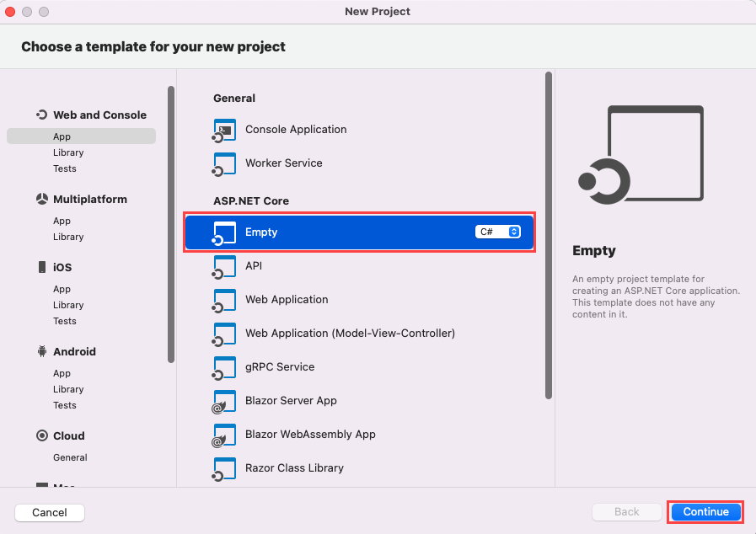This screenshot has height=534, width=756.
Task: Click the category sidebar scrollbar
Action: pos(171,224)
